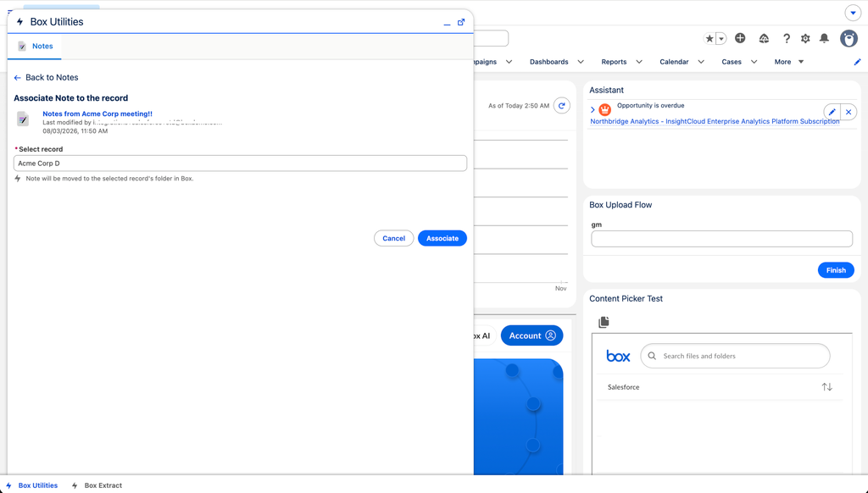Click the lightning icon in Box Utilities header

(20, 22)
